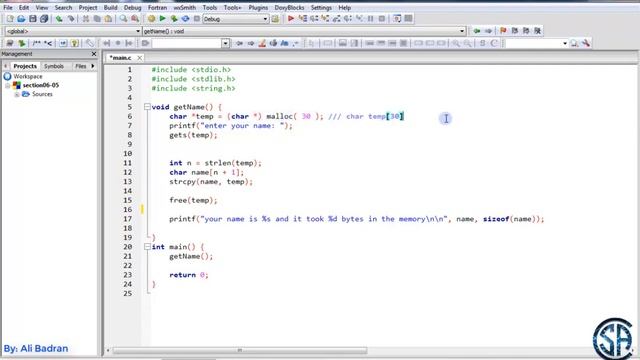Click the Open file icon
This screenshot has width=640, height=360.
click(x=21, y=19)
